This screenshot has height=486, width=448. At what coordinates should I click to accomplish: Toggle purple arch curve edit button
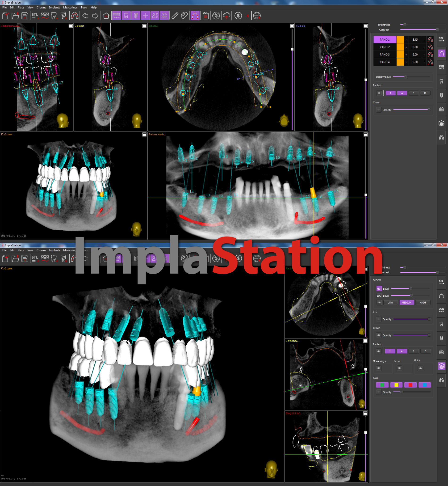(195, 16)
